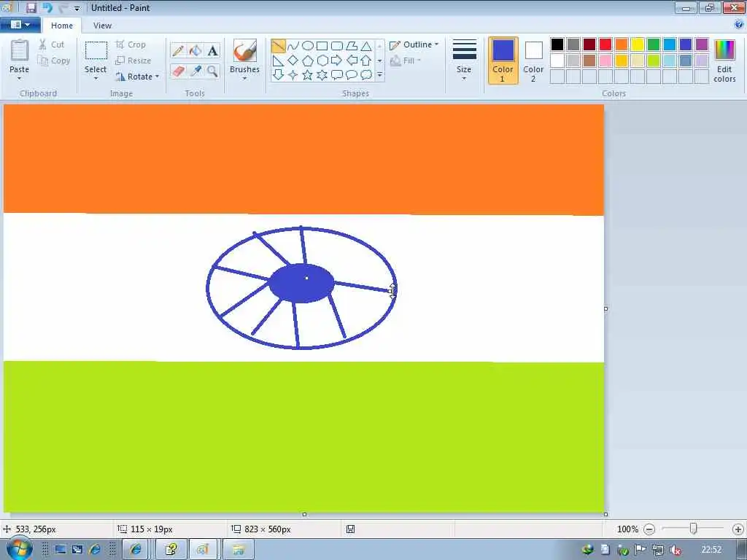This screenshot has height=560, width=747.
Task: Choose the Left arrow shape
Action: click(352, 61)
